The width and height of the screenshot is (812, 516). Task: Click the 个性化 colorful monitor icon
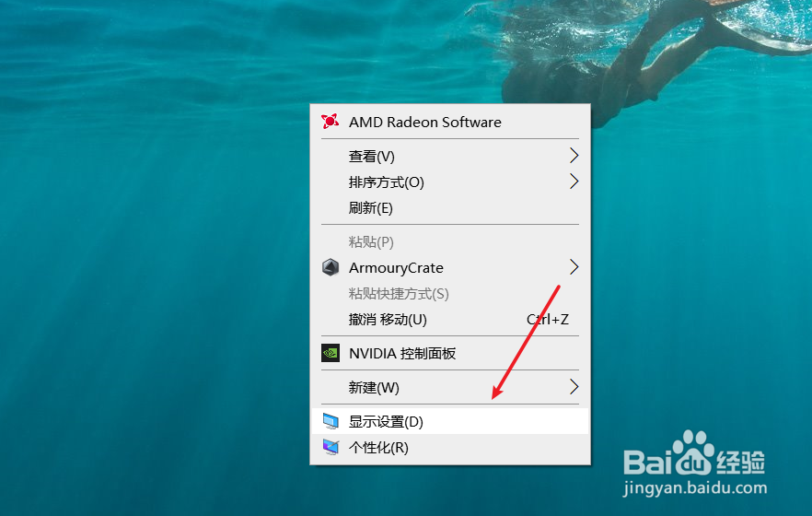click(331, 447)
